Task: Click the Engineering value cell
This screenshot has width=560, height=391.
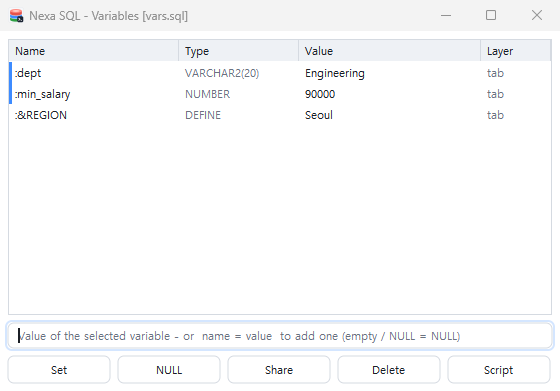Action: click(335, 73)
